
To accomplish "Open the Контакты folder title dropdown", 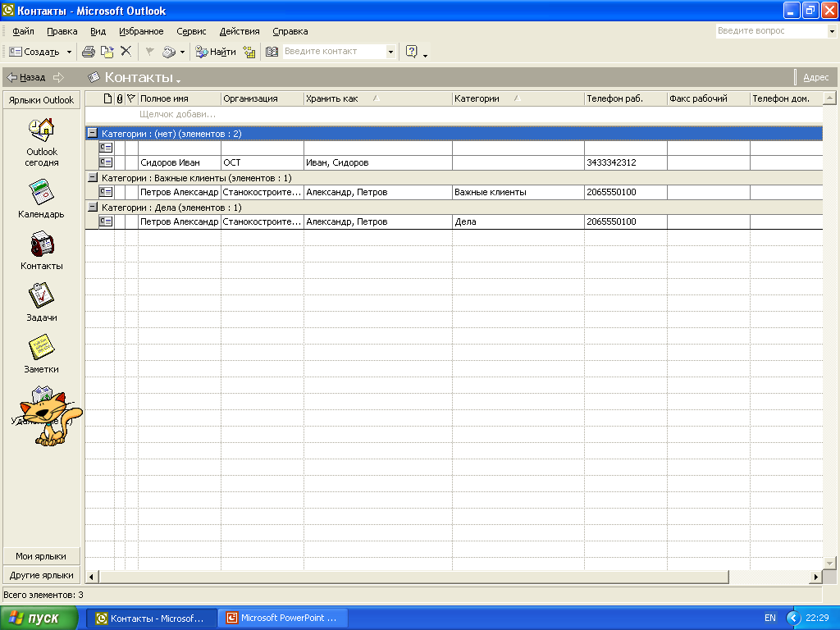I will (x=178, y=81).
